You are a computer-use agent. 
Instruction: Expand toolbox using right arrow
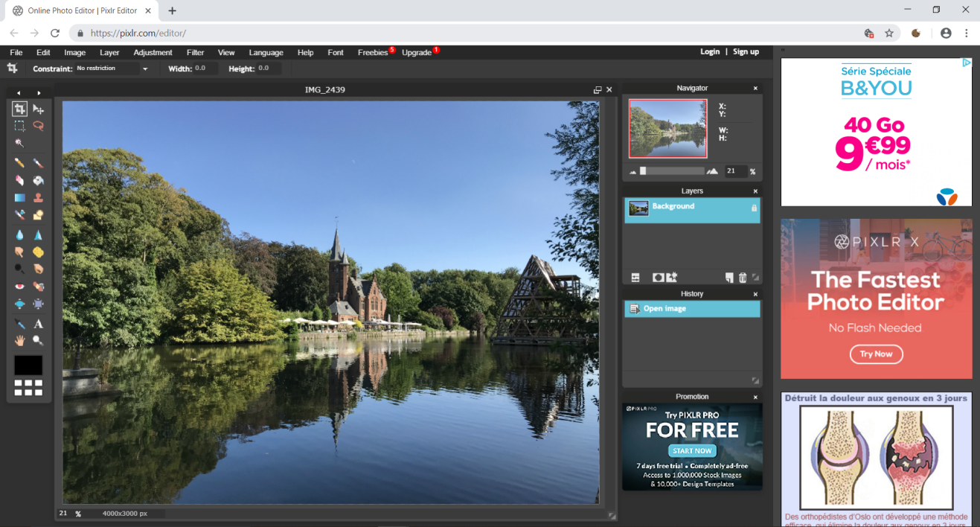tap(39, 93)
